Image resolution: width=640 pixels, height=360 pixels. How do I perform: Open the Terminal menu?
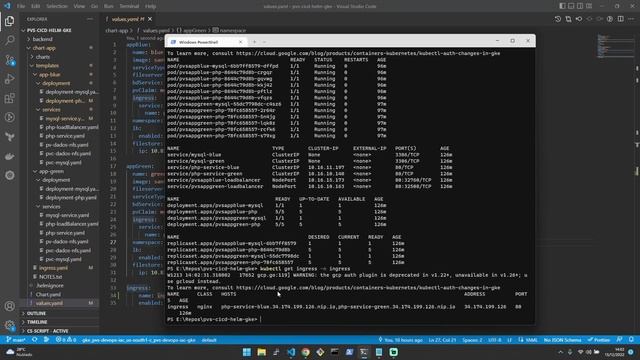click(129, 6)
